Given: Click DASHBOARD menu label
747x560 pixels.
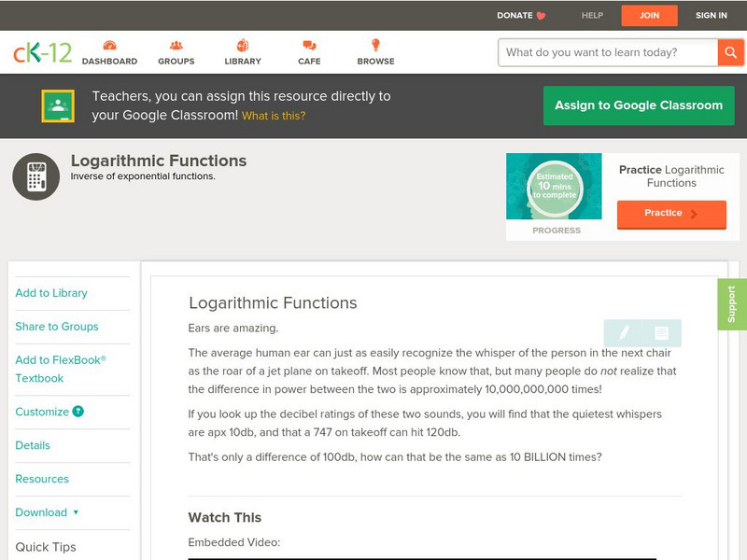Looking at the screenshot, I should click(109, 61).
